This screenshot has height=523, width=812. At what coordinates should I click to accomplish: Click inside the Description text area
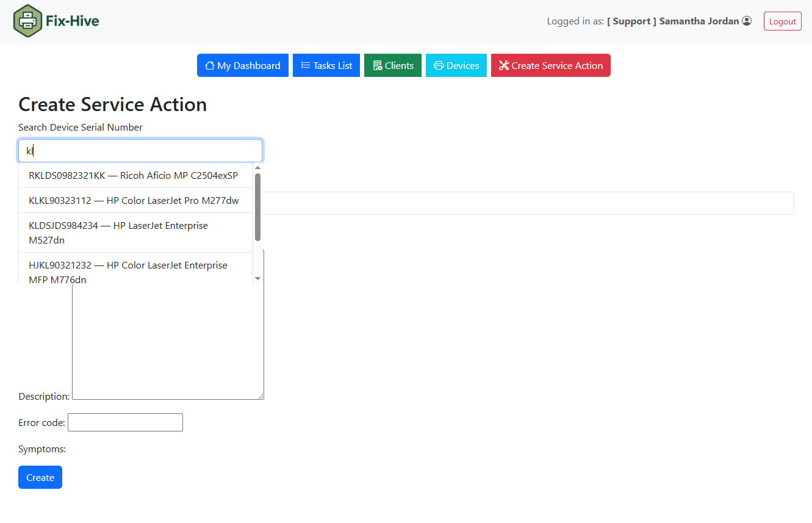point(168,342)
